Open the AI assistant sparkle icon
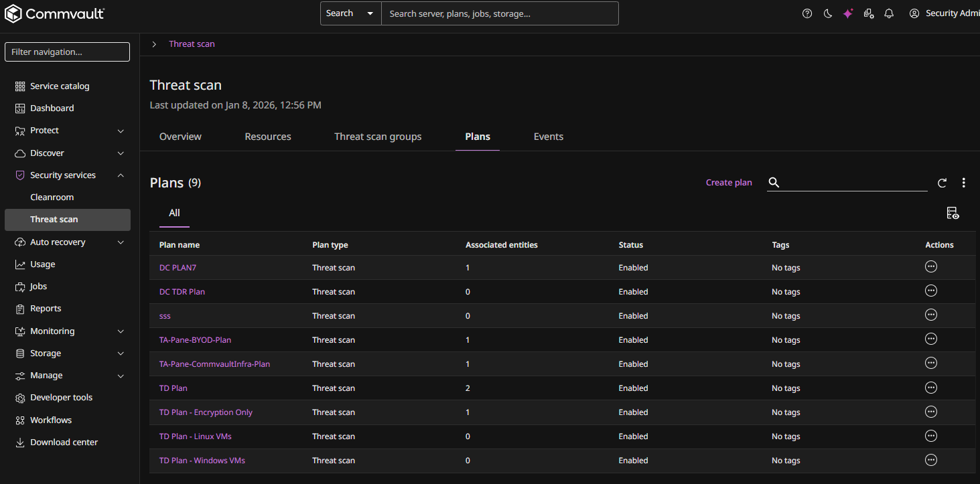The width and height of the screenshot is (980, 484). coord(848,13)
